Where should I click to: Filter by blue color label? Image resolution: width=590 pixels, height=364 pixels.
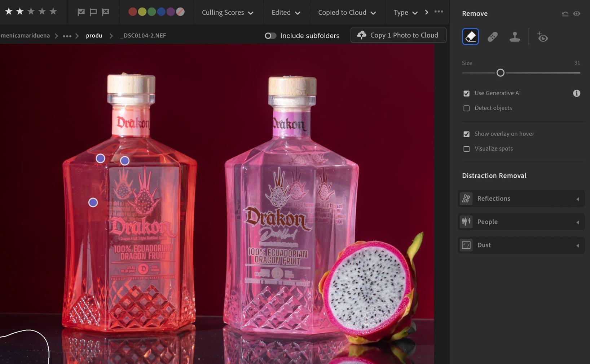[x=161, y=12]
